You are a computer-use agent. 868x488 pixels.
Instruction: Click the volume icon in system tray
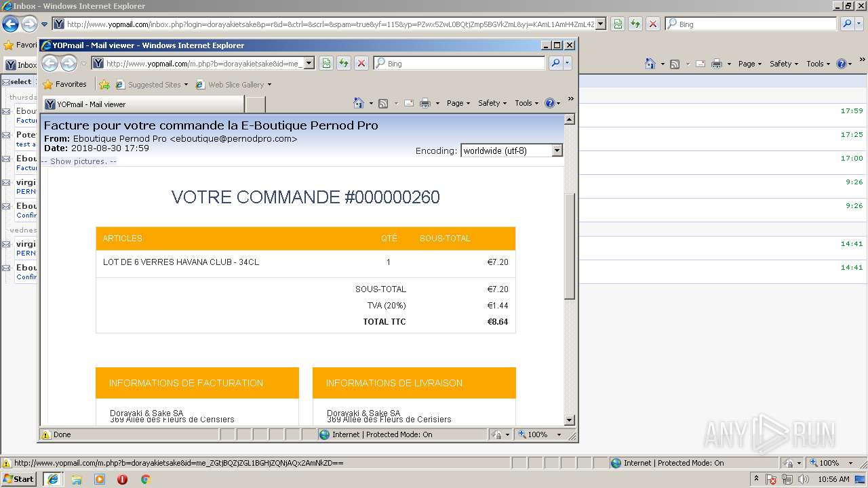(x=804, y=479)
